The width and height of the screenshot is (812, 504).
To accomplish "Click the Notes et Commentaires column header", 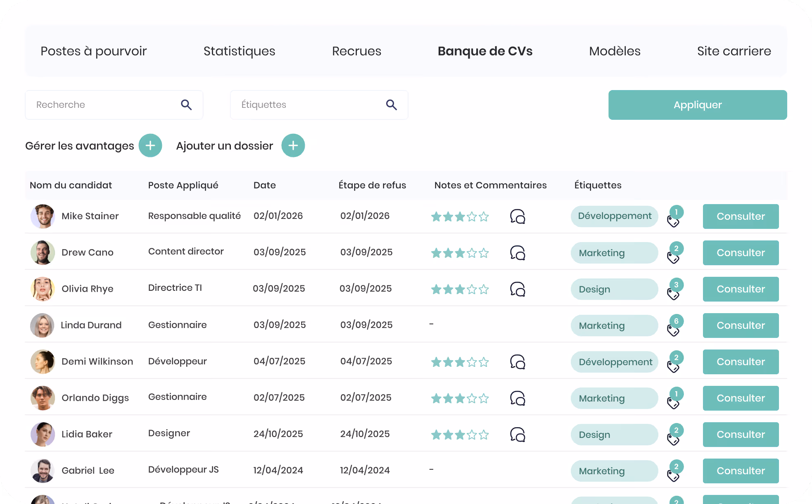I will (x=491, y=185).
